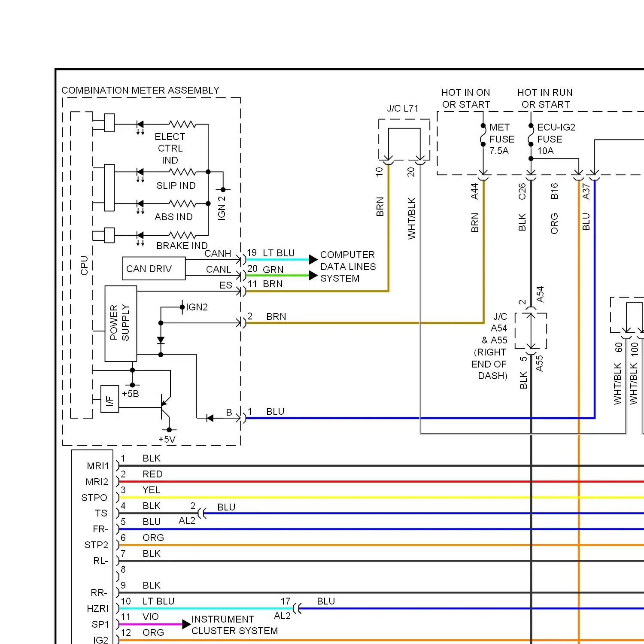The width and height of the screenshot is (644, 644).
Task: Select the TS terminal label
Action: tap(101, 513)
